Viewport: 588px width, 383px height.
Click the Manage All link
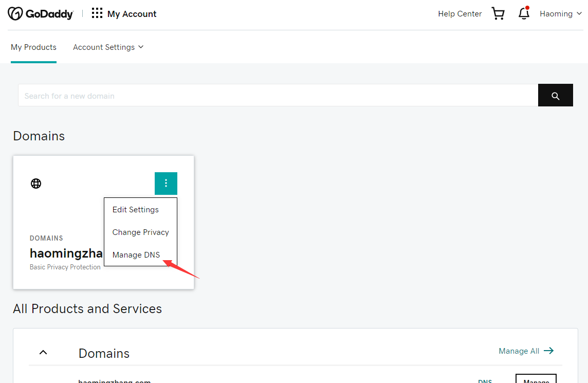pos(519,351)
